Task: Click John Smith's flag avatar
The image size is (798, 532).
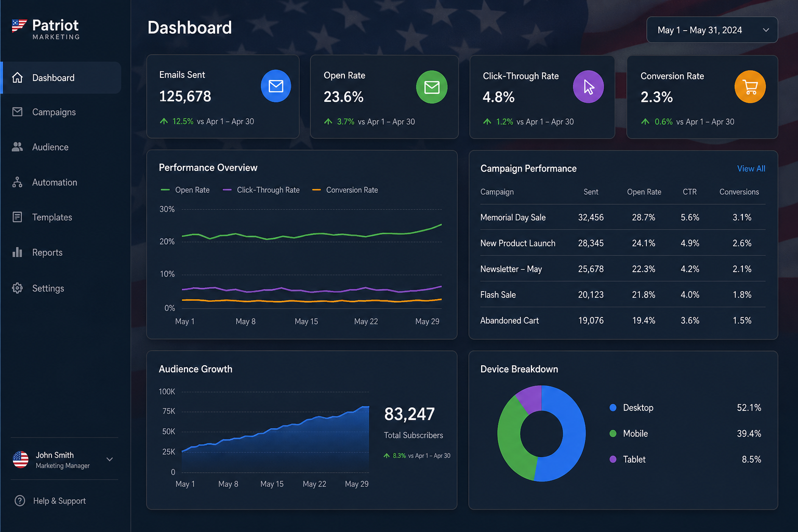Action: [21, 459]
